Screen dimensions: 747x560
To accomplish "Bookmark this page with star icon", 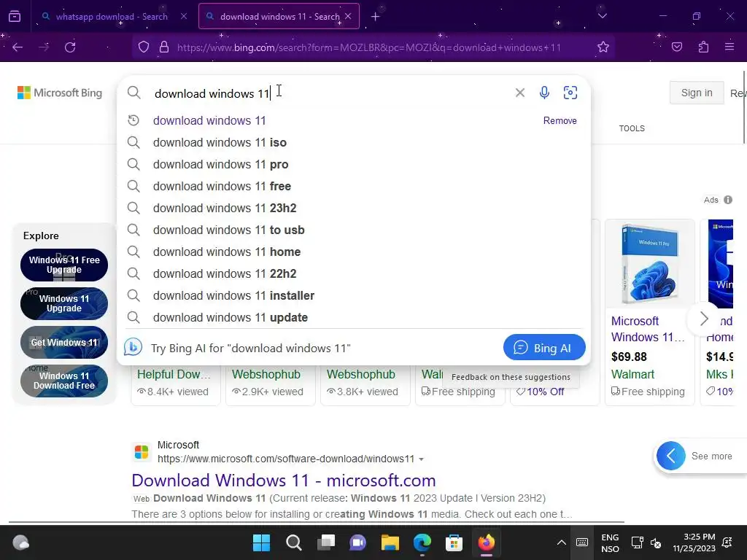I will coord(603,47).
